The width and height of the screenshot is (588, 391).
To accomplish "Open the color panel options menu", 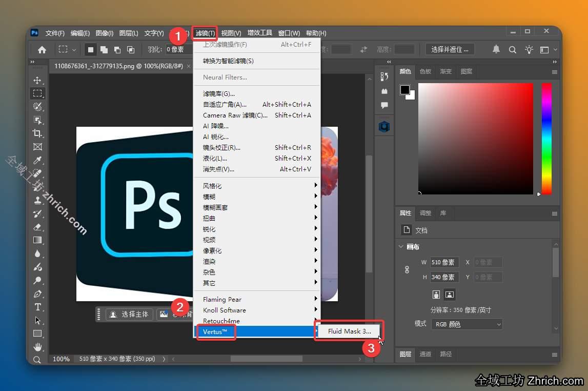I will [554, 72].
